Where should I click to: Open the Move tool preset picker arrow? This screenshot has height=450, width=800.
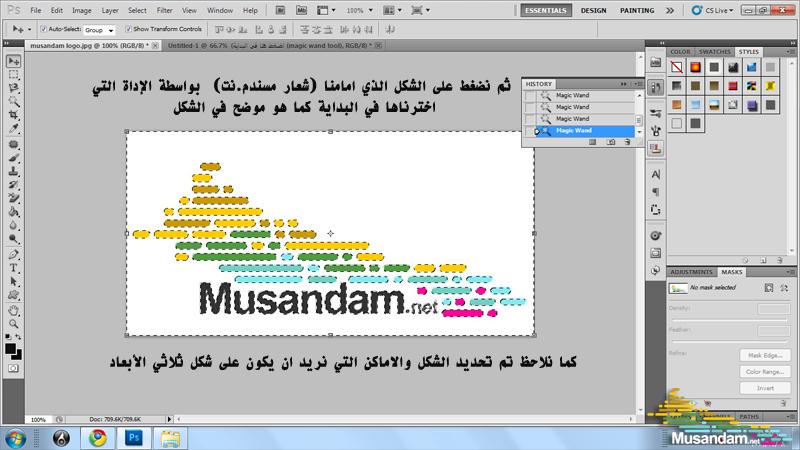coord(29,30)
